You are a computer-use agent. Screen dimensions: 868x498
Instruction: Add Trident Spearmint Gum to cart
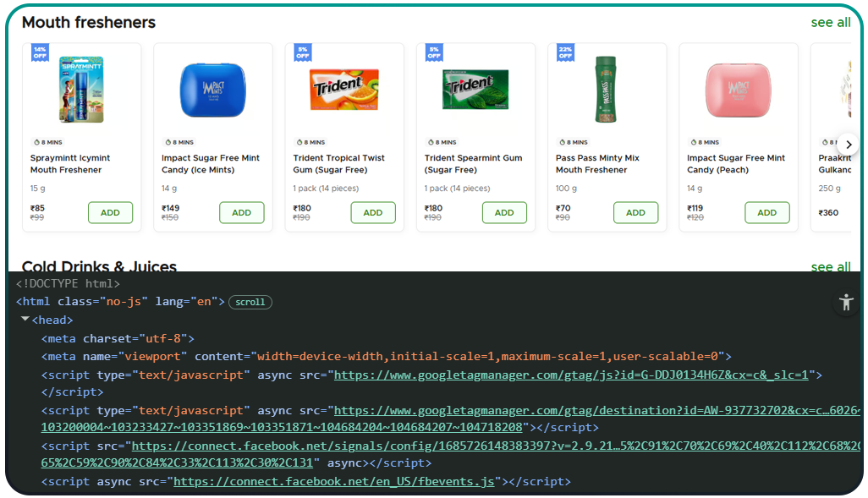tap(504, 212)
